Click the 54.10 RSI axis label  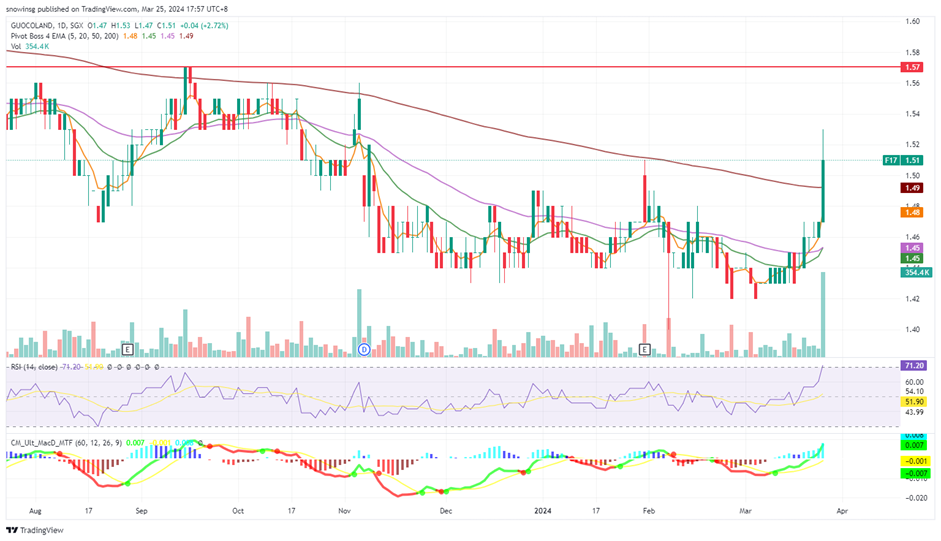[x=914, y=391]
